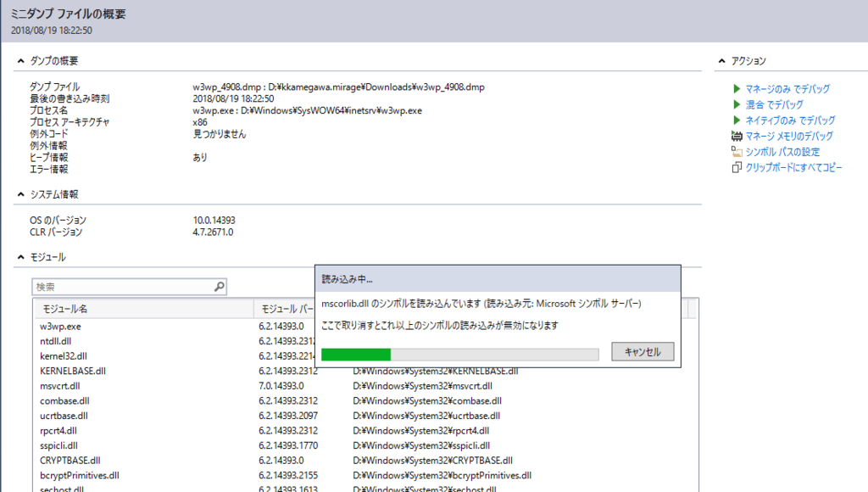Choose クリップボードにすべてコピー
Screen dimensions: 868x492
(x=793, y=167)
